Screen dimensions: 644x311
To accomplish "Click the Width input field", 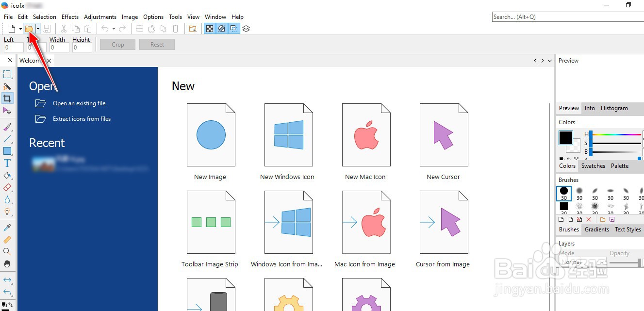I will [x=59, y=48].
